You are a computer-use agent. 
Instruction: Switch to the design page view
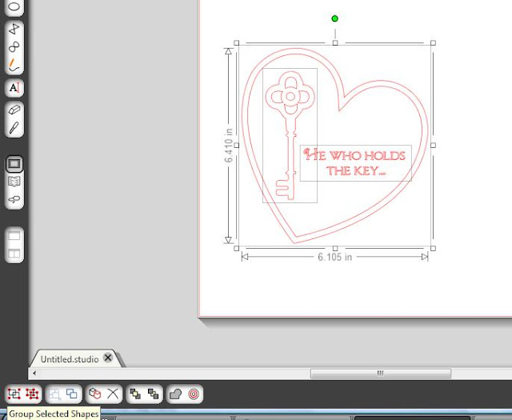14,164
